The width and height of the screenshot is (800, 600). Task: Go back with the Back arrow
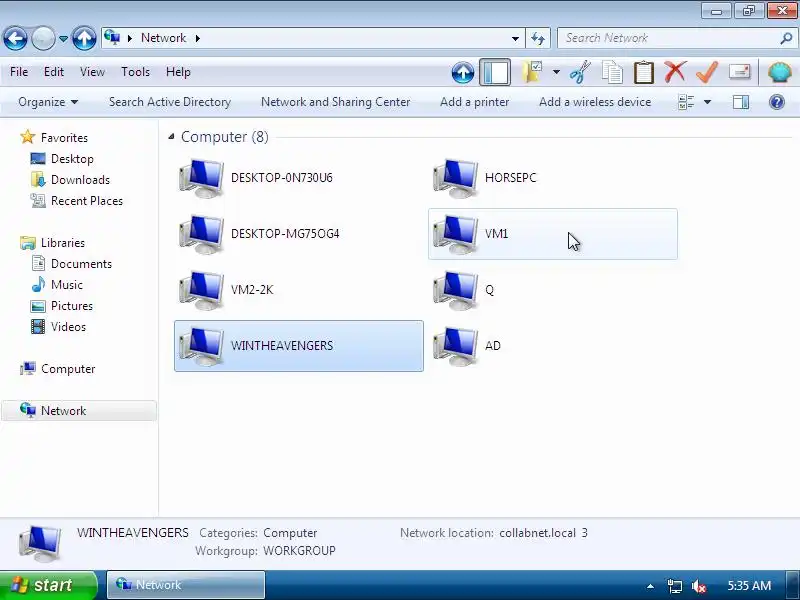click(15, 38)
